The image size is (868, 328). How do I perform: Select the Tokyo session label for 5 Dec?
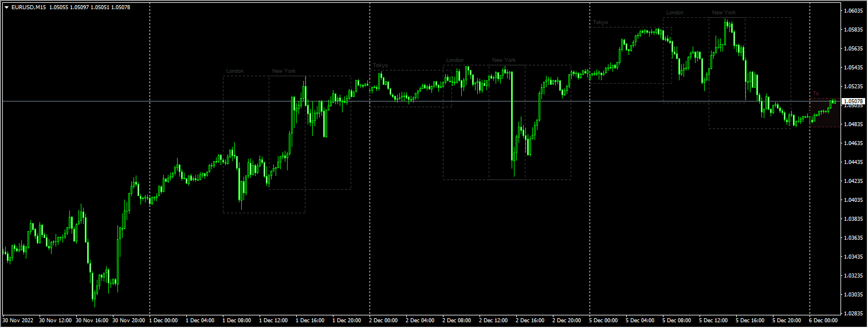(x=600, y=22)
